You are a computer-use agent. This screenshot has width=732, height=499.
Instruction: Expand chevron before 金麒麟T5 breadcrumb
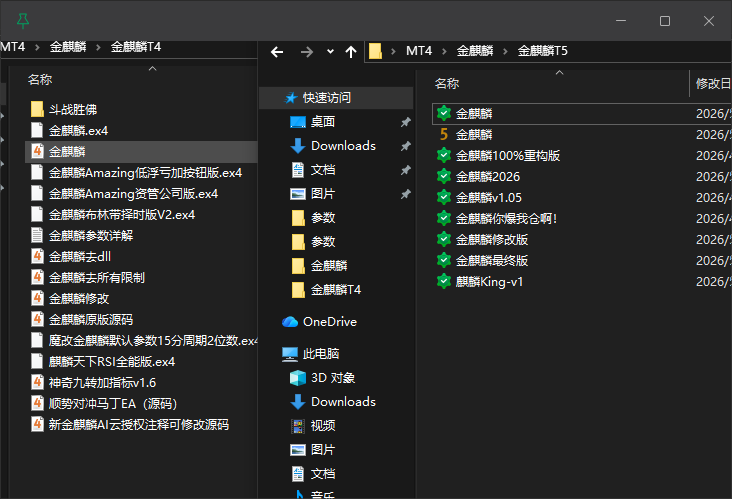coord(505,51)
